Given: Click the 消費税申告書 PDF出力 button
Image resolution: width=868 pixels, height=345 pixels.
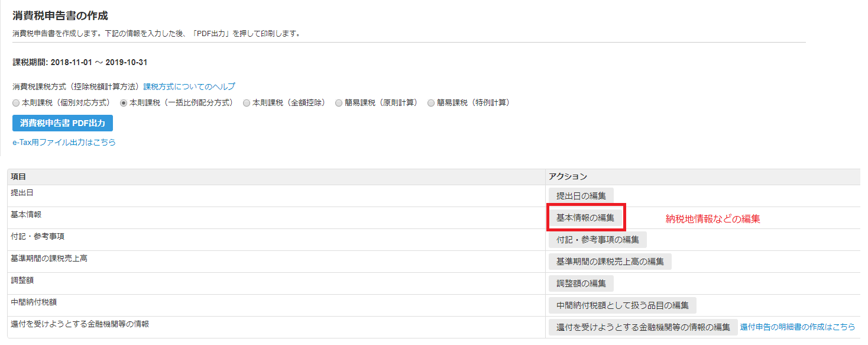Looking at the screenshot, I should [62, 123].
